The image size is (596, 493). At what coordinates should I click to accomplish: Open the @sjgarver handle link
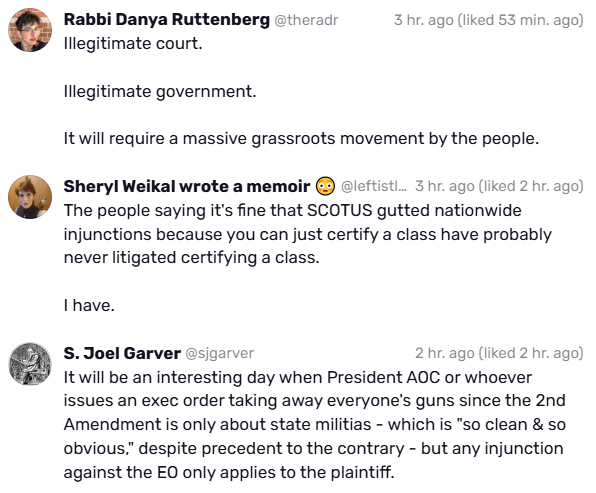tap(219, 354)
